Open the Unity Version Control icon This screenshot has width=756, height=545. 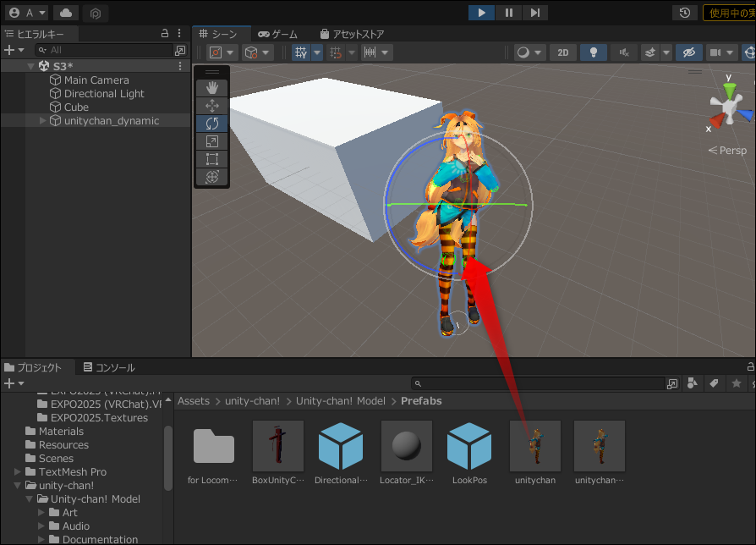[x=96, y=13]
